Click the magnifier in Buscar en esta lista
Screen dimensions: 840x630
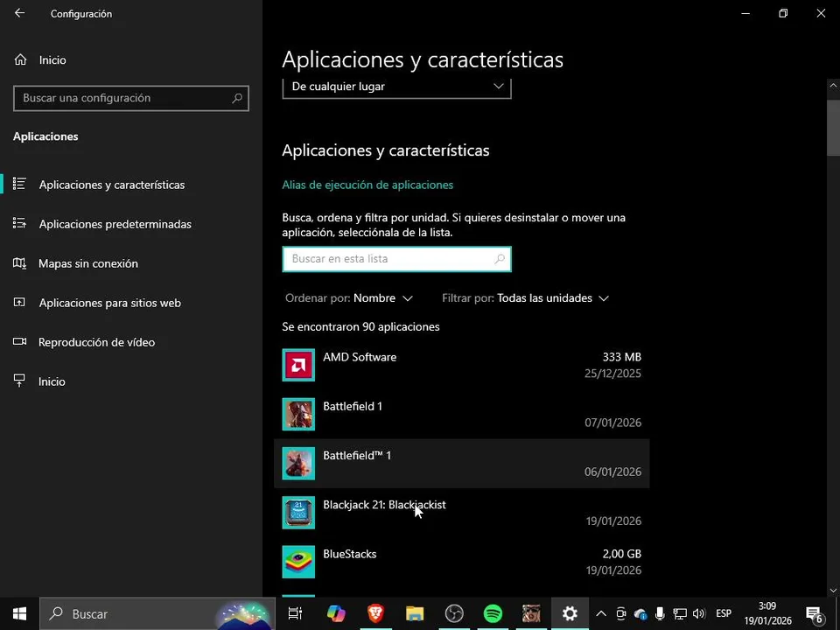coord(500,259)
